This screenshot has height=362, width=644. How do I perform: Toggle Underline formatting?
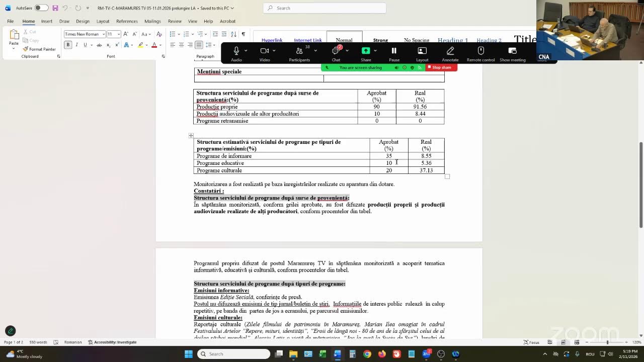pyautogui.click(x=85, y=45)
